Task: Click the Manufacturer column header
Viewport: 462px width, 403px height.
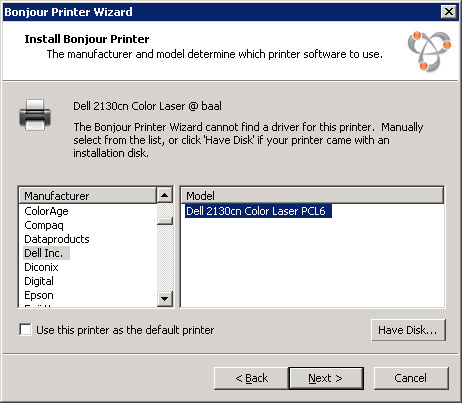Action: (88, 196)
